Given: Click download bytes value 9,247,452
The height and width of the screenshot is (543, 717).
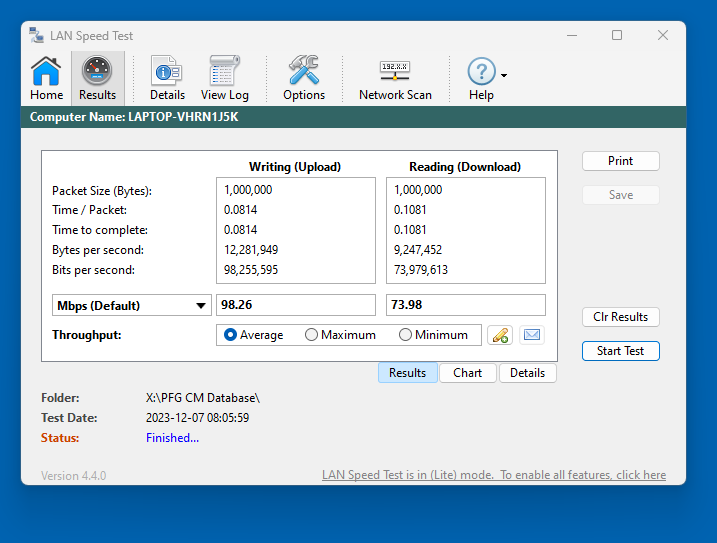Looking at the screenshot, I should pyautogui.click(x=418, y=250).
